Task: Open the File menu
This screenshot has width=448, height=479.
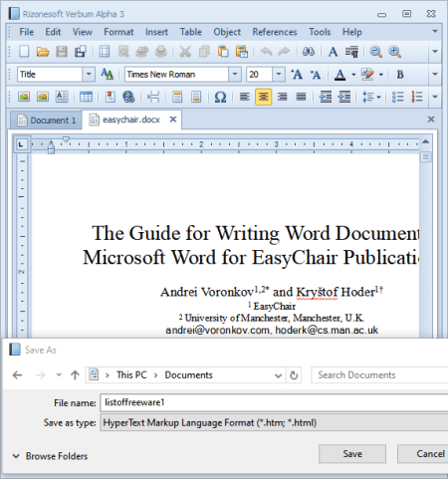Action: [x=27, y=32]
